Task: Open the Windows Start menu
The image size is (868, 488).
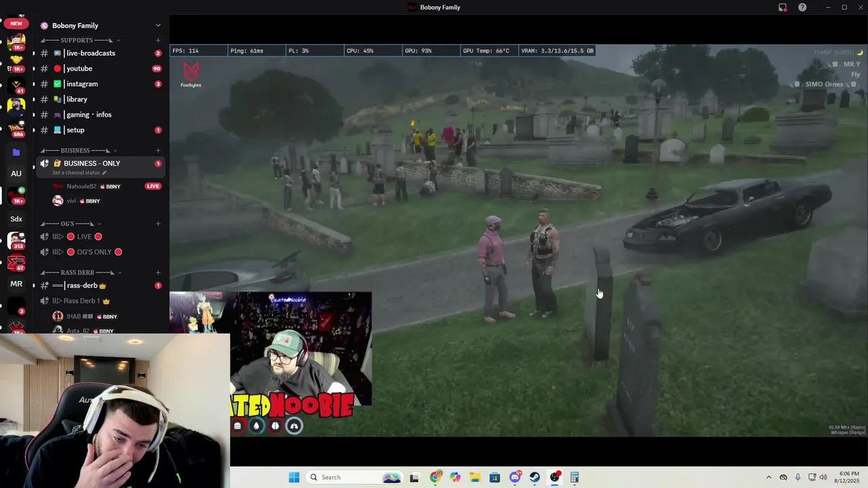Action: (x=294, y=477)
